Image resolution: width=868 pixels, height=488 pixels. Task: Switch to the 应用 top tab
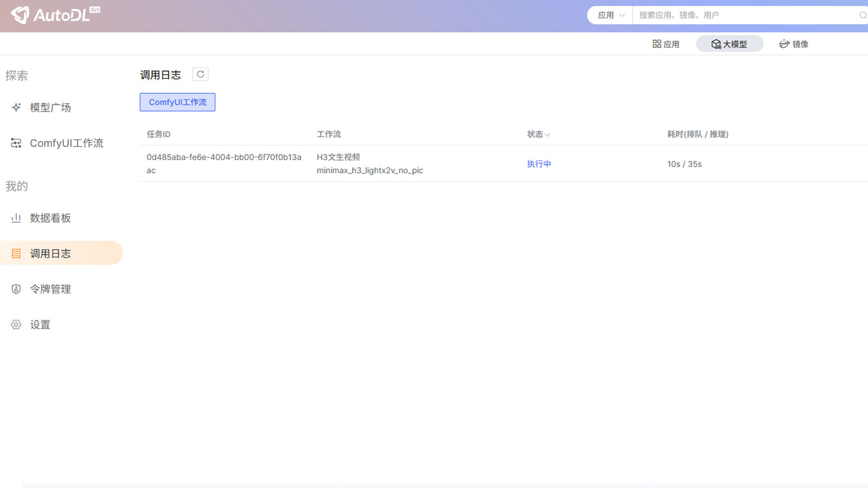click(666, 44)
